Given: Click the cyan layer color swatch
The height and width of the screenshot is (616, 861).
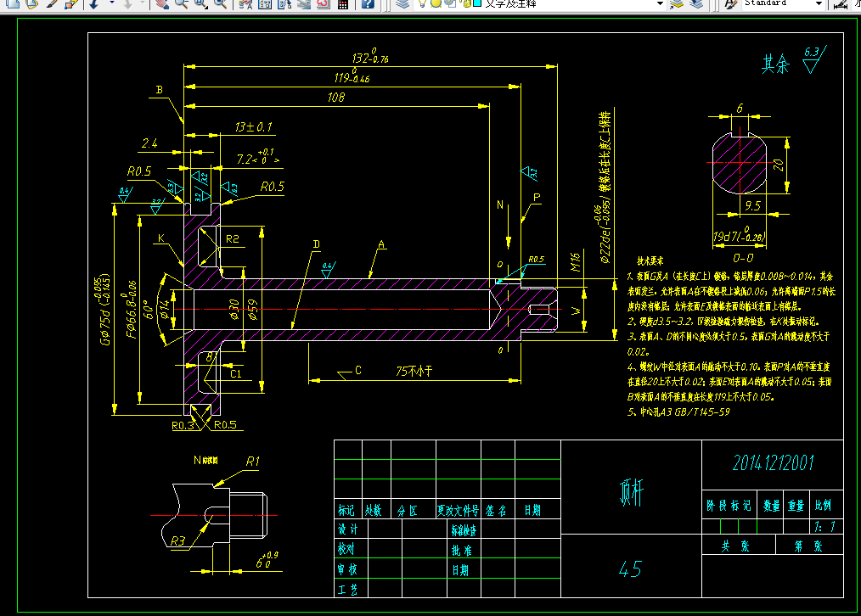Looking at the screenshot, I should [477, 3].
